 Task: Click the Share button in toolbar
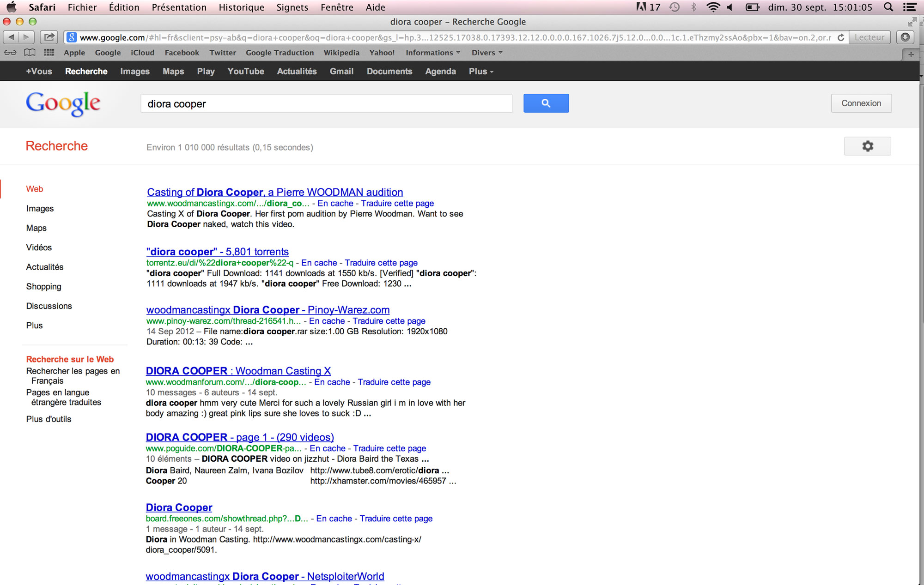(x=49, y=37)
